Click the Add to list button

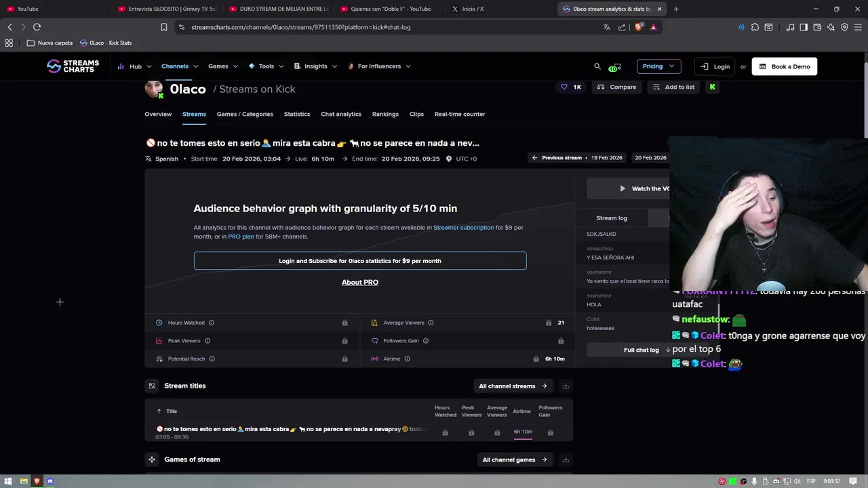[673, 87]
